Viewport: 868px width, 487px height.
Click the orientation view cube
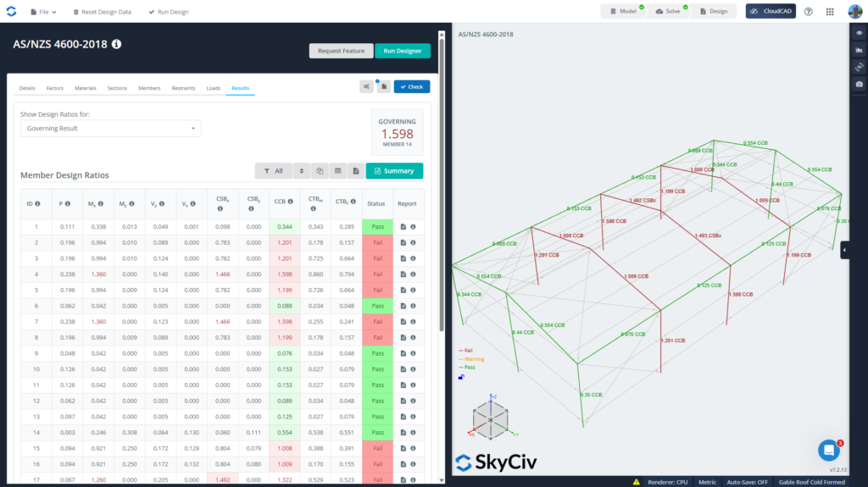491,419
